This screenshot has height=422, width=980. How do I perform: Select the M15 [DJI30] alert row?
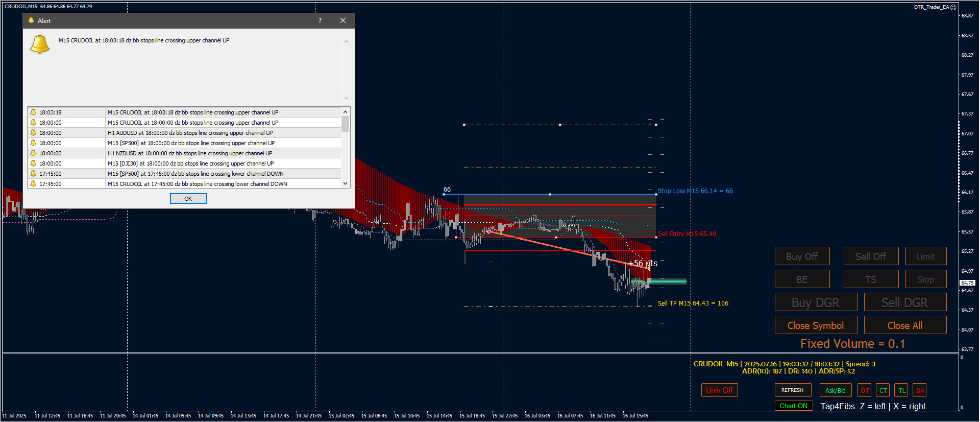click(184, 163)
